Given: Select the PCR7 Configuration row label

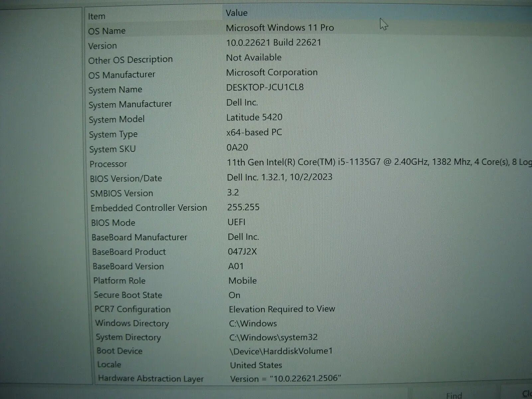Looking at the screenshot, I should click(x=132, y=310).
